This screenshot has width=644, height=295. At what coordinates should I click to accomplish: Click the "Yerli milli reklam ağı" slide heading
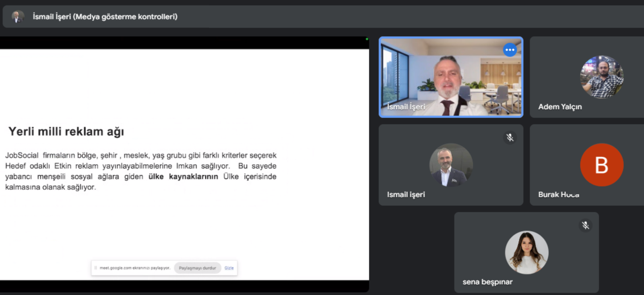66,131
